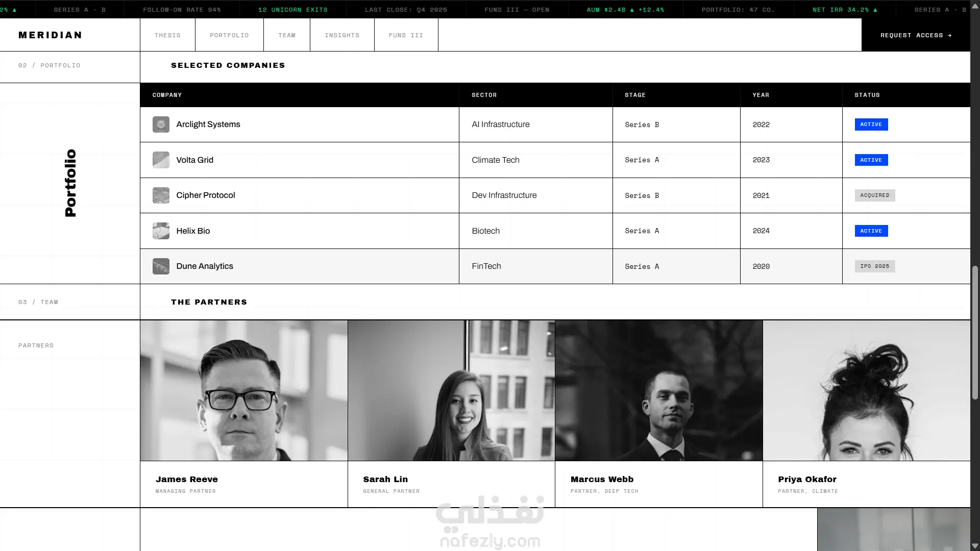Click the Helix Bio company logo icon
Screen dimensions: 980x551
pyautogui.click(x=161, y=231)
